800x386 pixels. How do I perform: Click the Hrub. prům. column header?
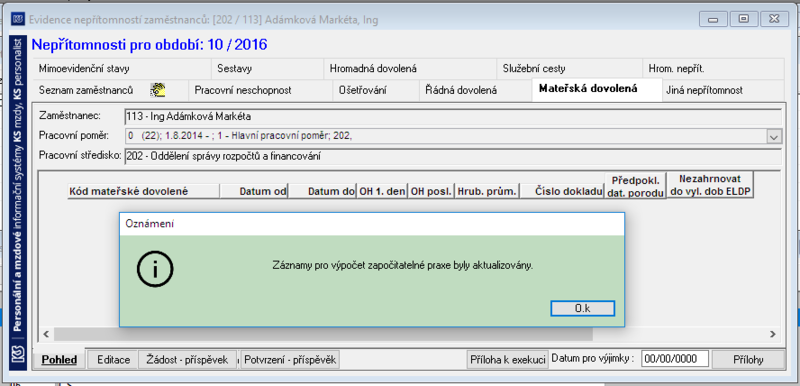click(487, 191)
